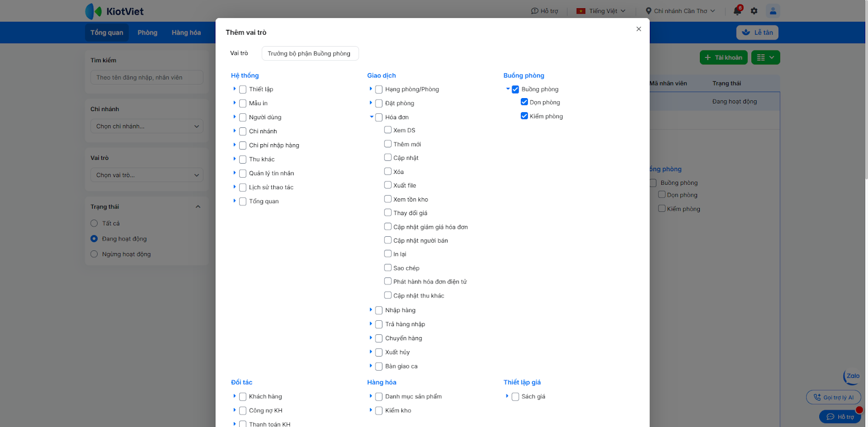Viewport: 868px width, 427px height.
Task: Open the notifications bell
Action: (x=737, y=11)
